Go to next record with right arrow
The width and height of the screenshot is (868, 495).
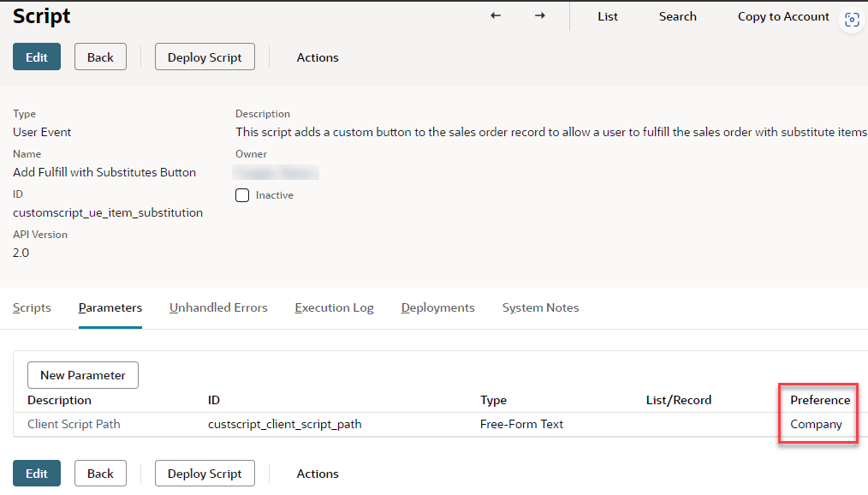[x=540, y=16]
